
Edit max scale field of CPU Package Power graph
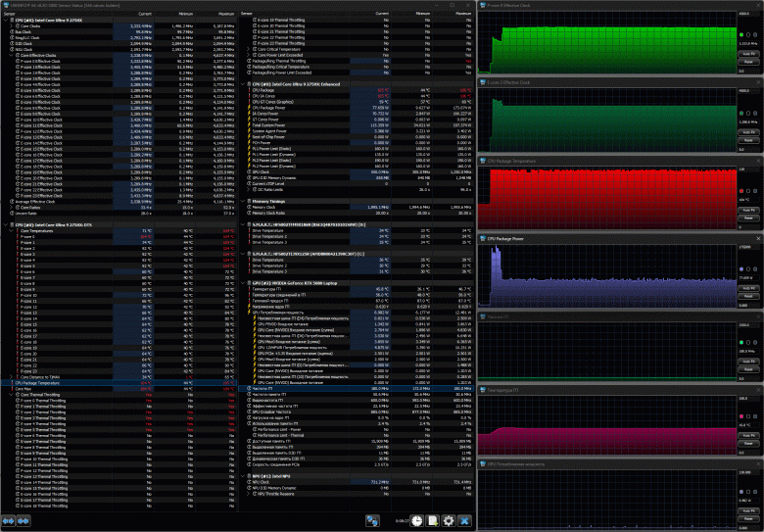click(x=749, y=247)
